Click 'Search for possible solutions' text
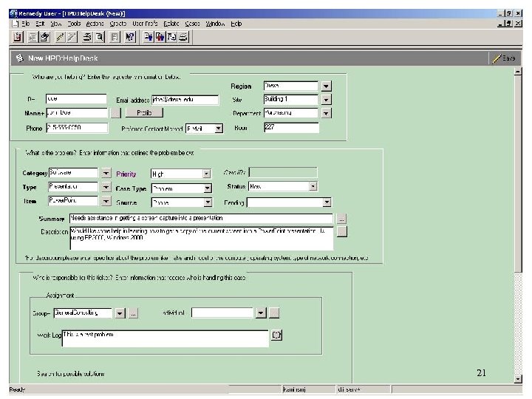Viewport: 532px width, 399px height. click(x=71, y=374)
